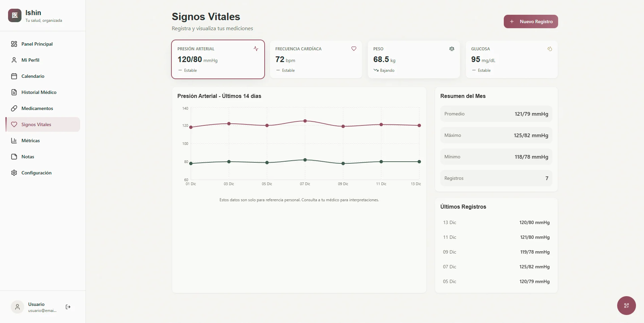Click the Ishin logo in the sidebar

[x=15, y=15]
